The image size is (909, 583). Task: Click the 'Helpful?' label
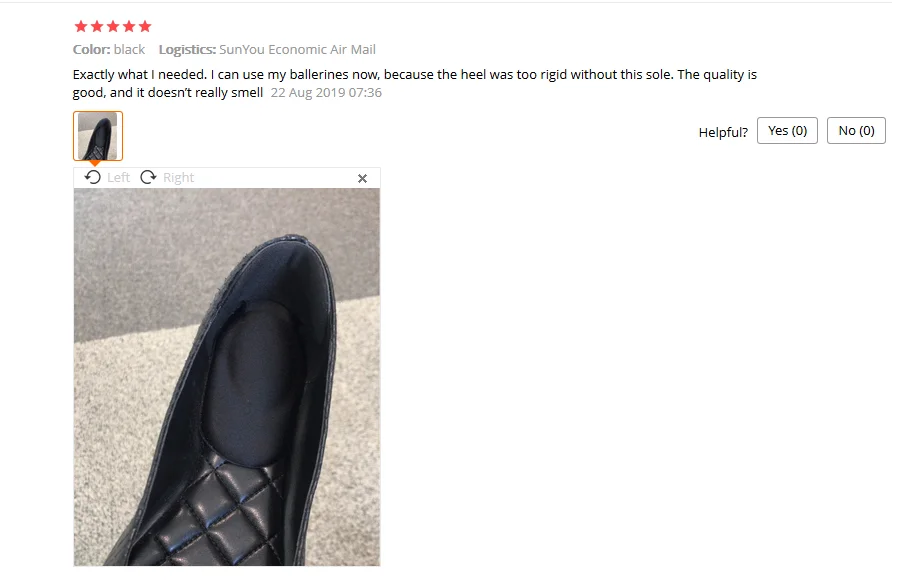tap(723, 133)
